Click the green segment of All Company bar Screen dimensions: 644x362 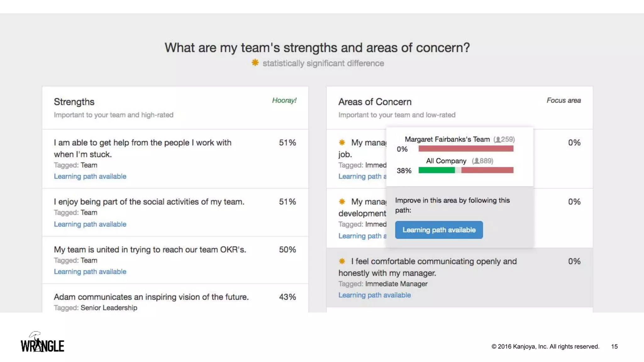(x=436, y=170)
